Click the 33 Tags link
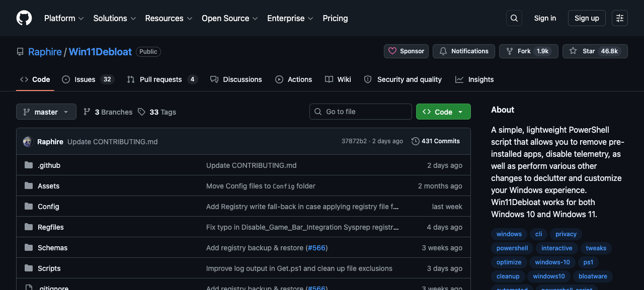 [157, 112]
